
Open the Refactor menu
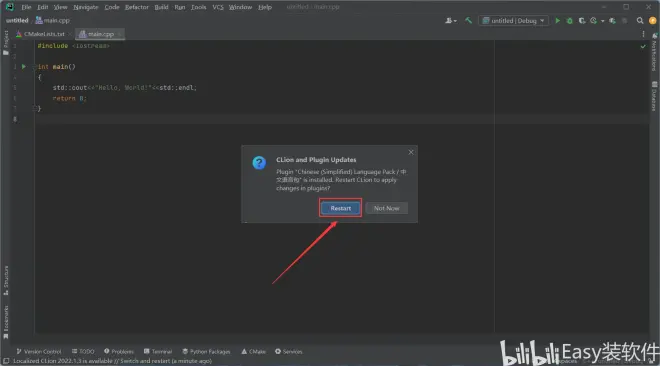(137, 7)
